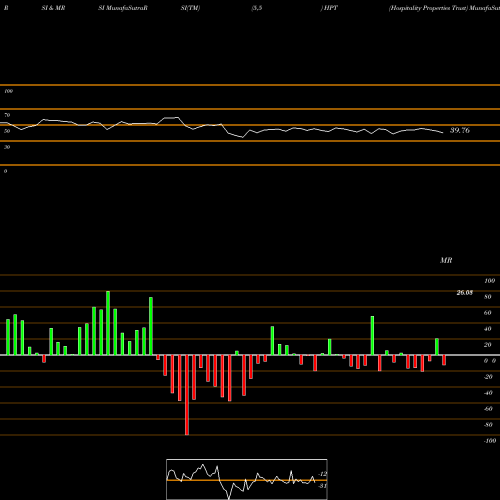Click the RSI value label 39.76
The image size is (500, 500).
tap(460, 130)
